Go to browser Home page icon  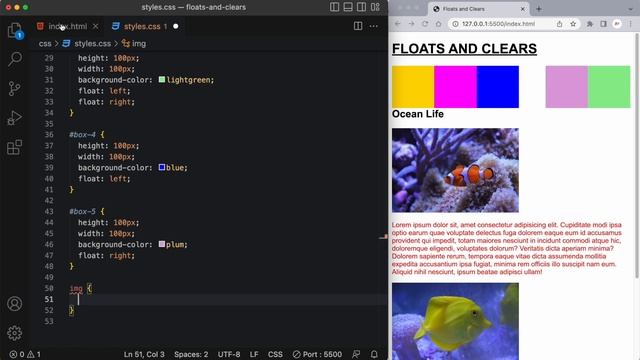[438, 24]
